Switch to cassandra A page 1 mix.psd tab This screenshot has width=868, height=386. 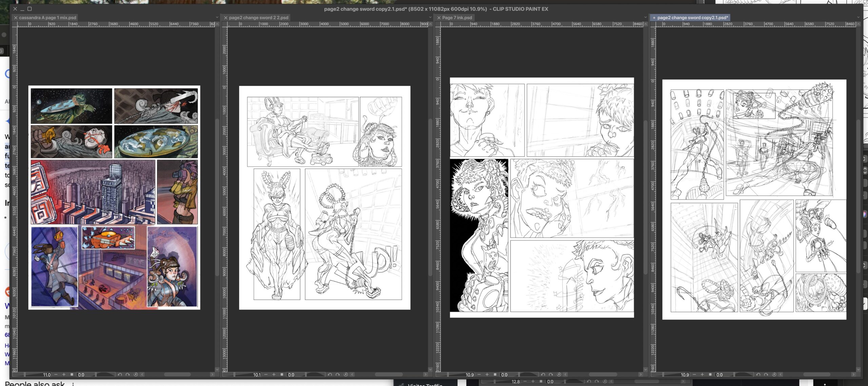[x=47, y=18]
